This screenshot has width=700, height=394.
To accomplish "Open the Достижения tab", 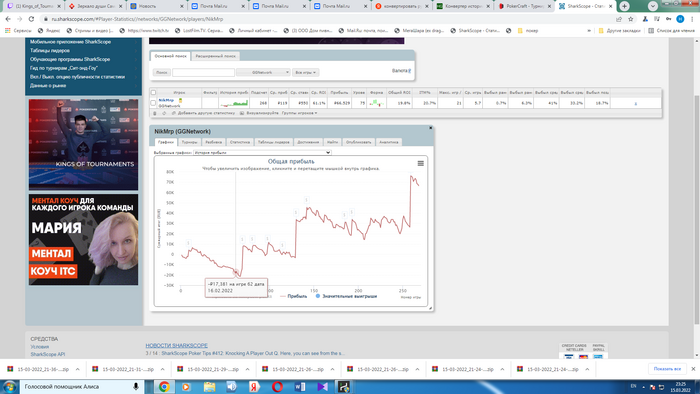I will 308,142.
